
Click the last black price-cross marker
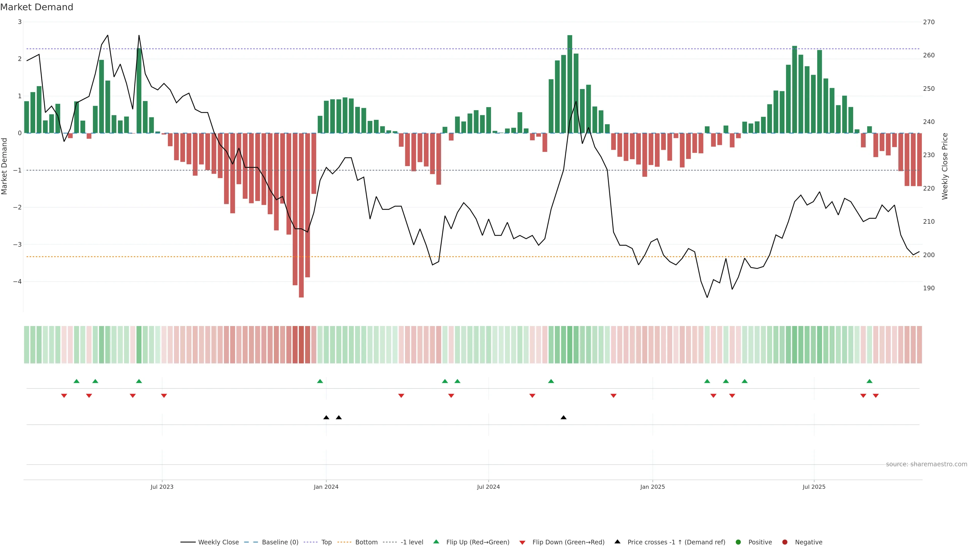(563, 418)
